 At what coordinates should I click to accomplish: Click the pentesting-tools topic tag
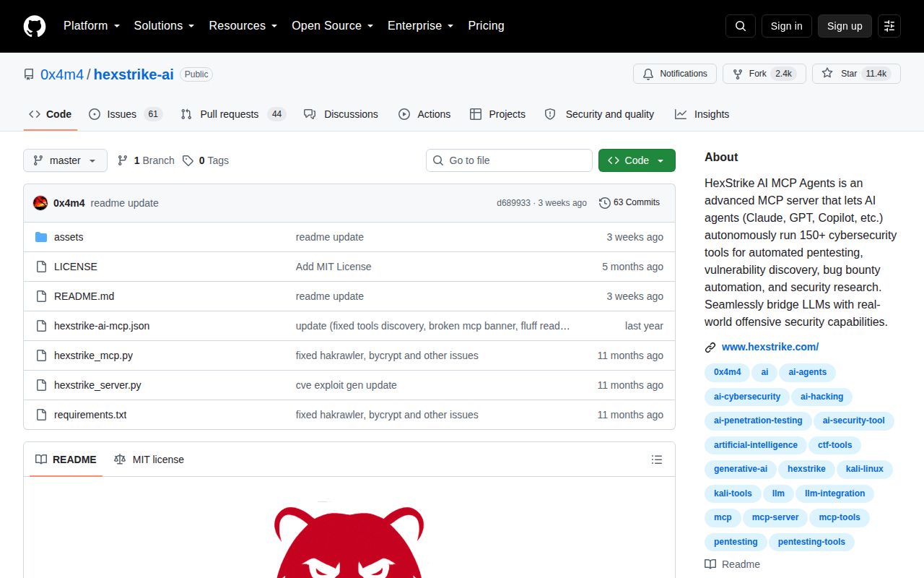coord(811,542)
